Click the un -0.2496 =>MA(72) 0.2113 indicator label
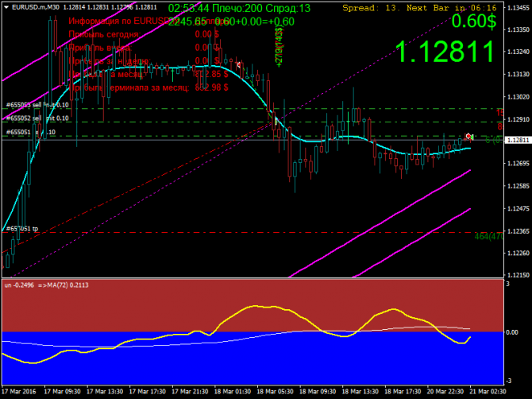 tap(47, 285)
